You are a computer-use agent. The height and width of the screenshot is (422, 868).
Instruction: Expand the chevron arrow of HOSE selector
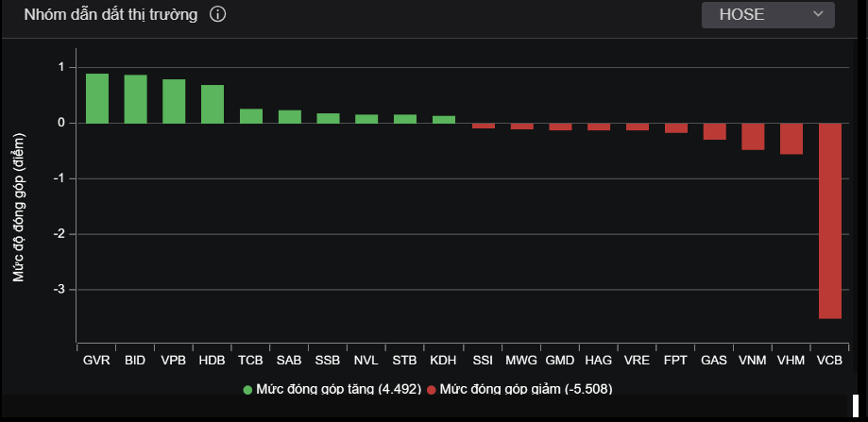tap(818, 14)
